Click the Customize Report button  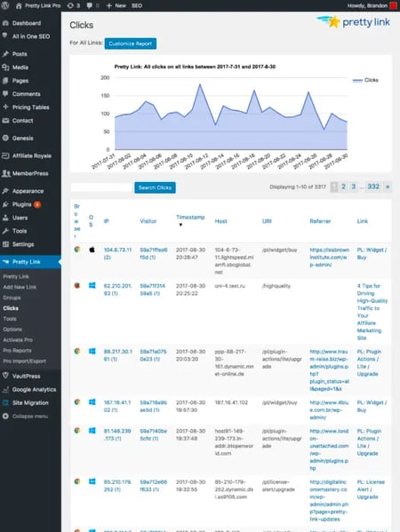tap(131, 44)
